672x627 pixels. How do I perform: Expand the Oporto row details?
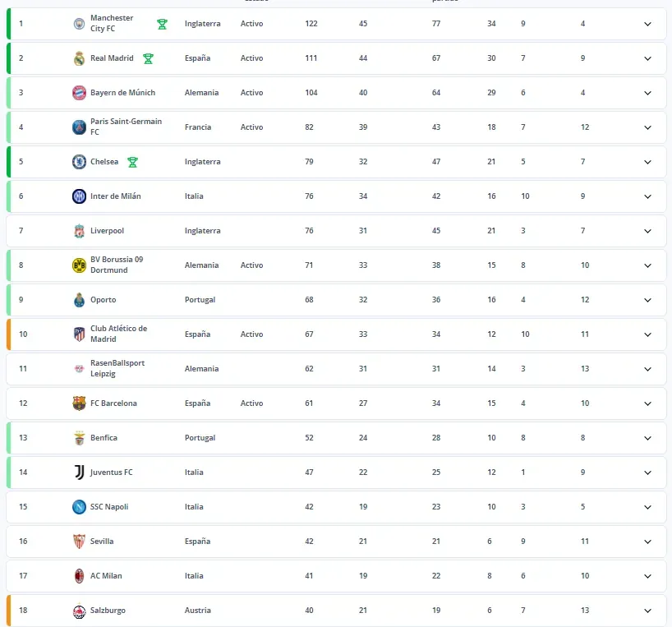(x=647, y=299)
